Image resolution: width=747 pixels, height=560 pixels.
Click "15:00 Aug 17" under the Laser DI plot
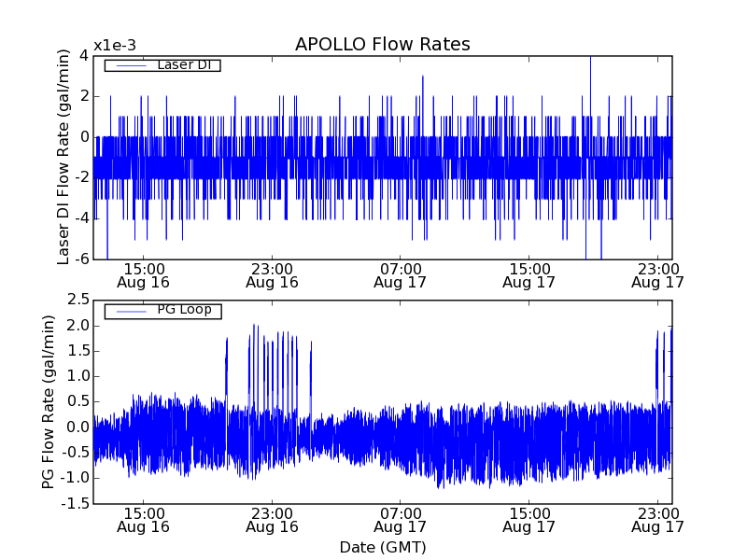(x=529, y=275)
